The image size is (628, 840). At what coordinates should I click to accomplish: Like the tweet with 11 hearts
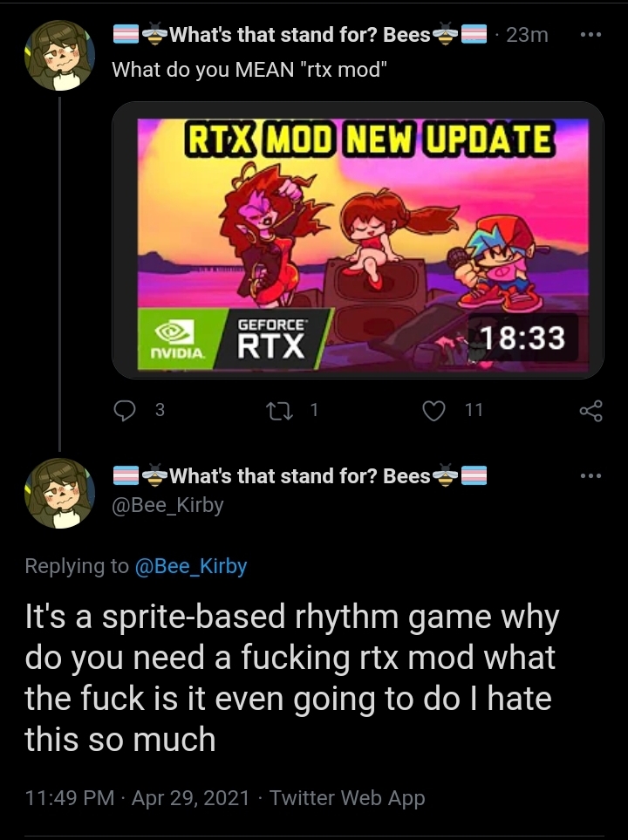(x=433, y=411)
